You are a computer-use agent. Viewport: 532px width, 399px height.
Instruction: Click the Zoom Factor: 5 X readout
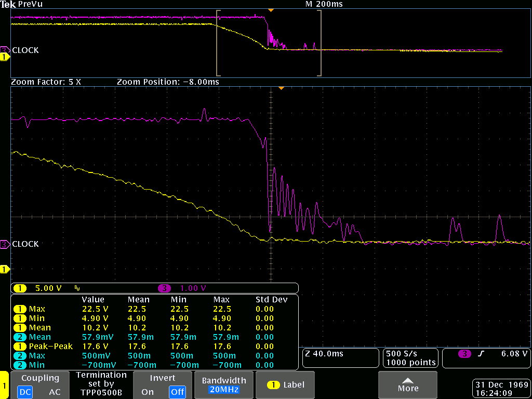(46, 82)
